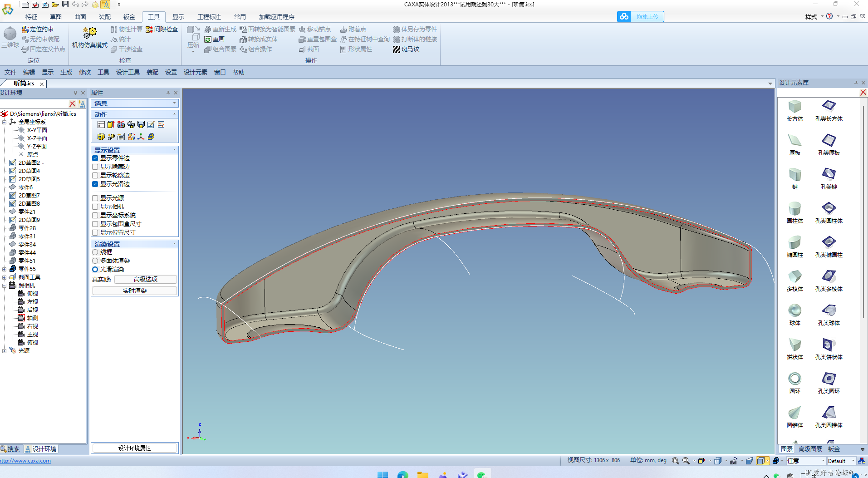Collapse the 全局坐标系 tree node
This screenshot has width=868, height=478.
[x=5, y=122]
